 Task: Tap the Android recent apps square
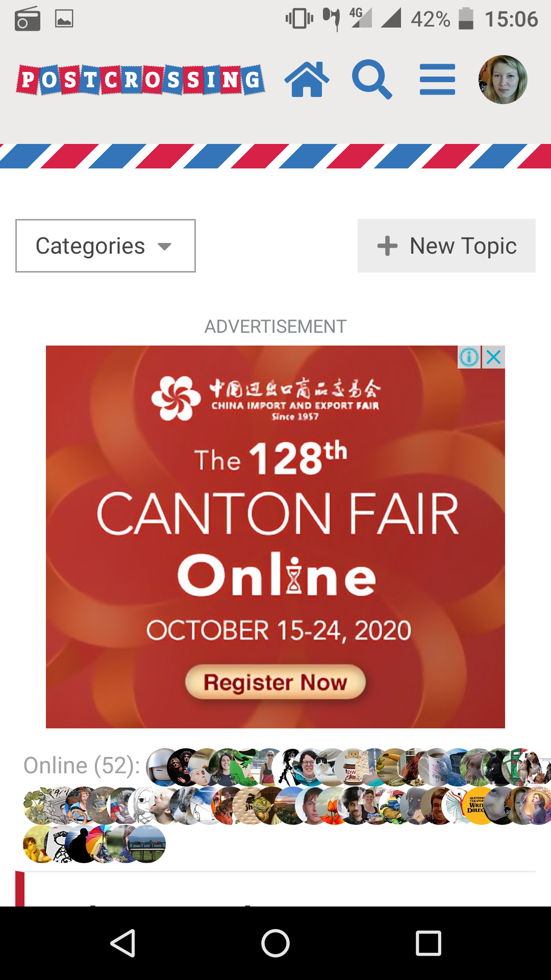429,943
